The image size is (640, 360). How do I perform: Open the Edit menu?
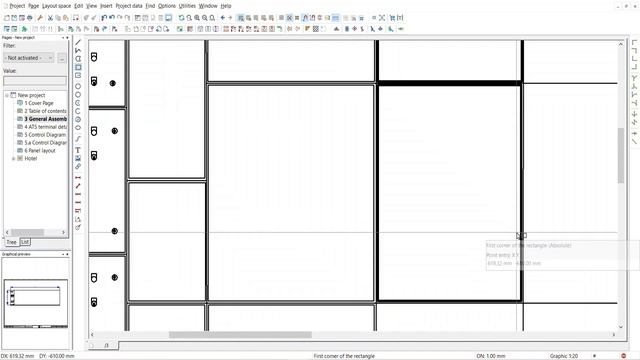(78, 6)
